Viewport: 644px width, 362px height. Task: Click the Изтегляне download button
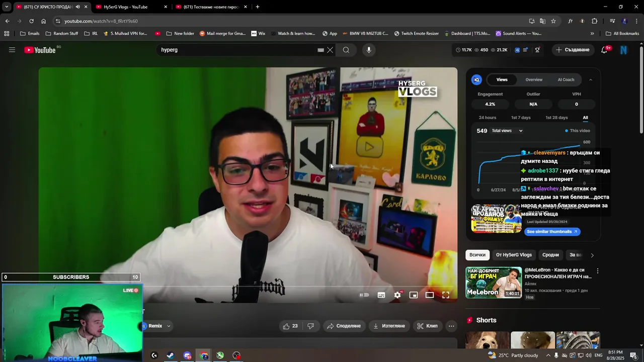pos(388,326)
